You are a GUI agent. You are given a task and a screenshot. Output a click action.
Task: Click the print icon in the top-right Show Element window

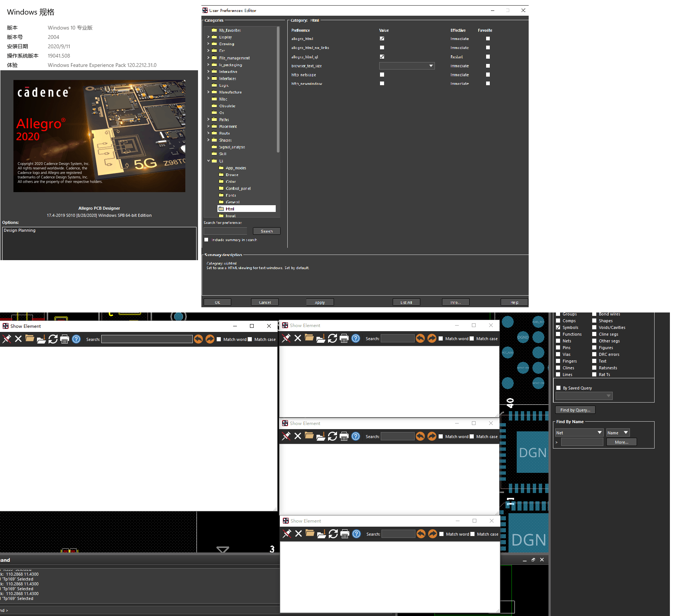pyautogui.click(x=344, y=338)
